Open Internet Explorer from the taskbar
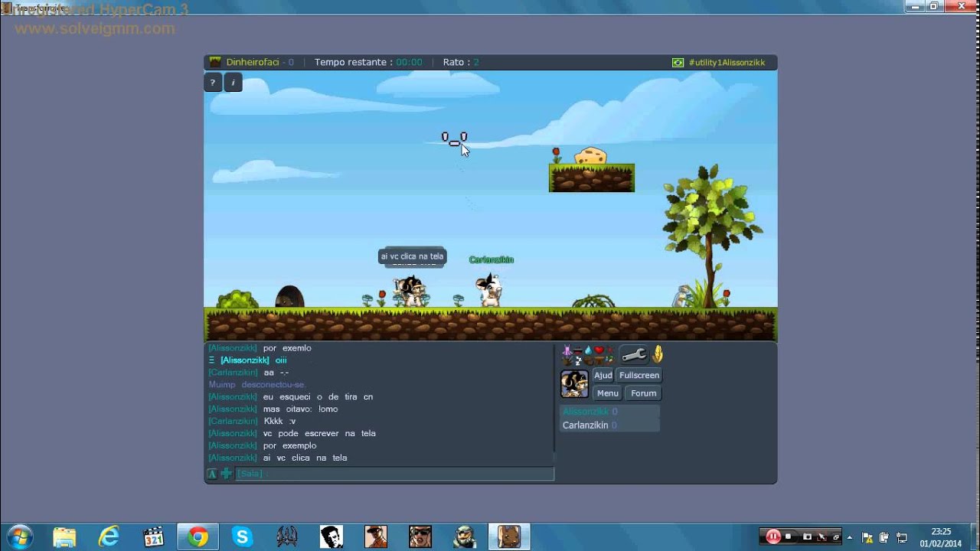 [109, 536]
